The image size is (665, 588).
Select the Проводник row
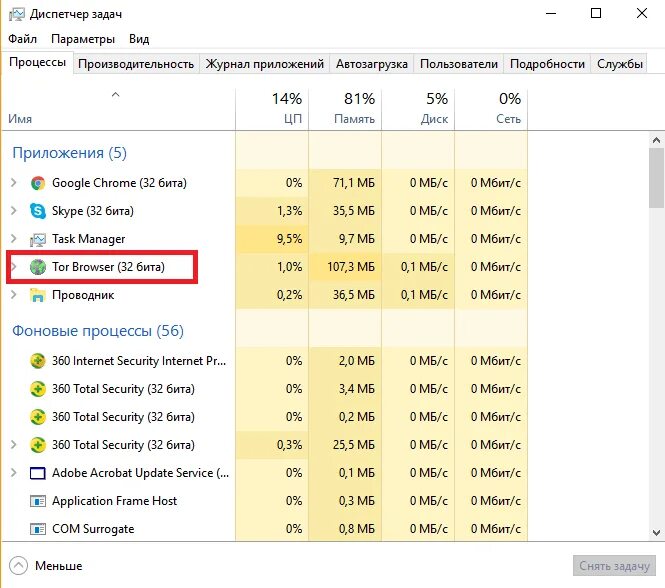[x=265, y=295]
